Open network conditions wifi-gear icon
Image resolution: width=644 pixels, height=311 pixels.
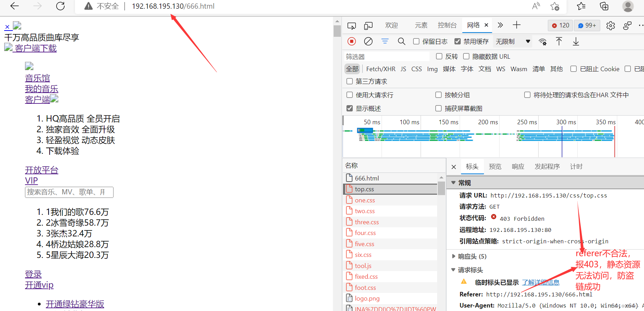[543, 42]
